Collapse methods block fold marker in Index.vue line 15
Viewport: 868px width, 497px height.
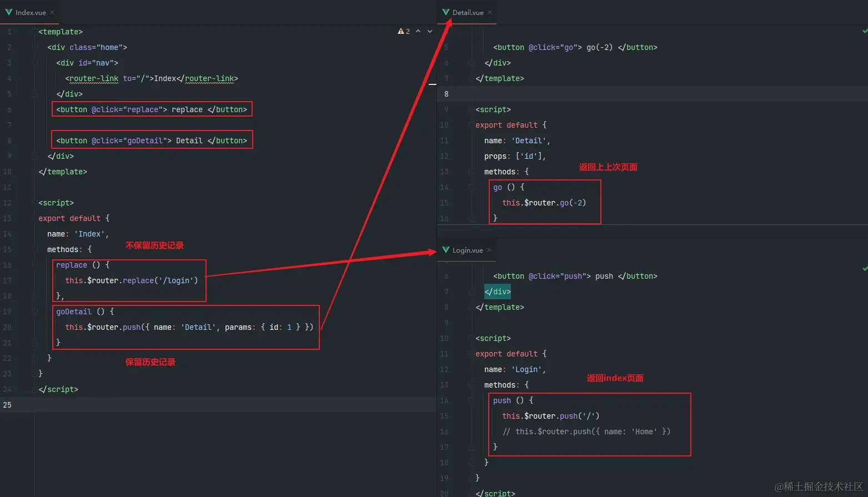[34, 249]
